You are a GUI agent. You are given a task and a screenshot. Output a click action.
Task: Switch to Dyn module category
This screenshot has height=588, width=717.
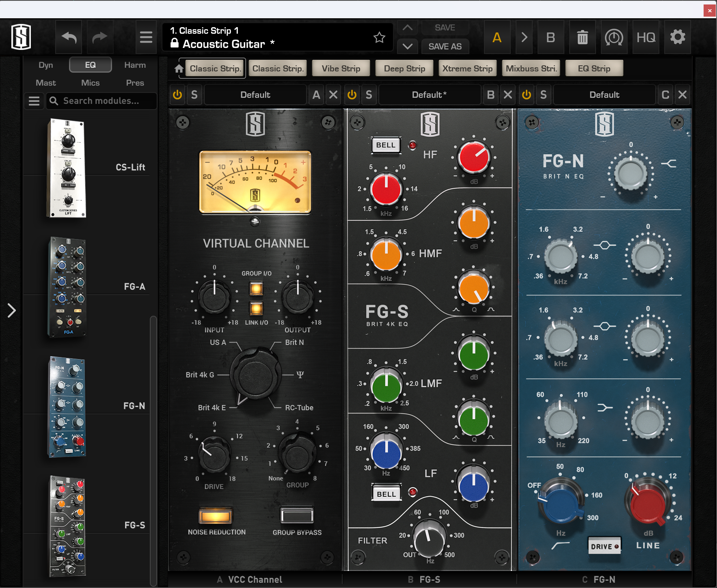(46, 65)
